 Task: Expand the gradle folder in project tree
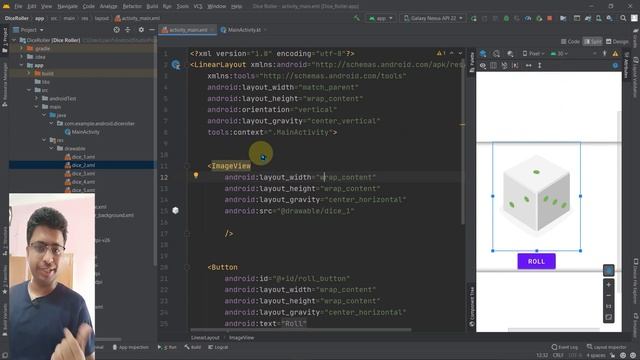(22, 48)
